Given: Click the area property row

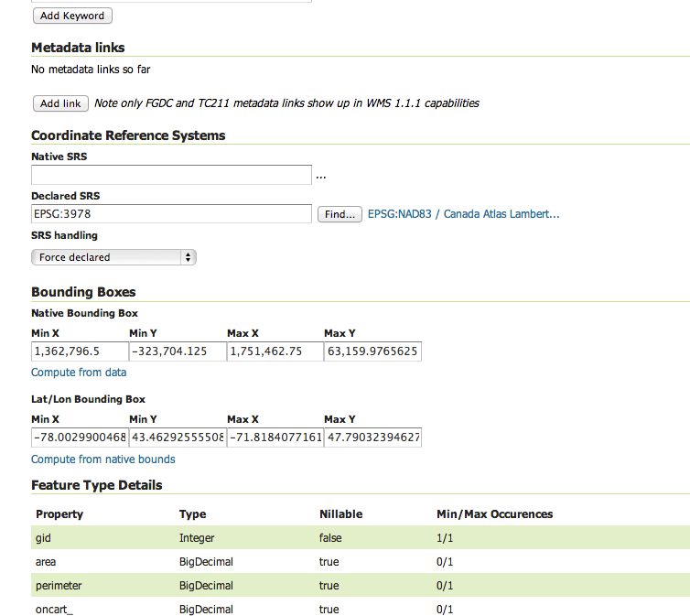Looking at the screenshot, I should point(361,561).
